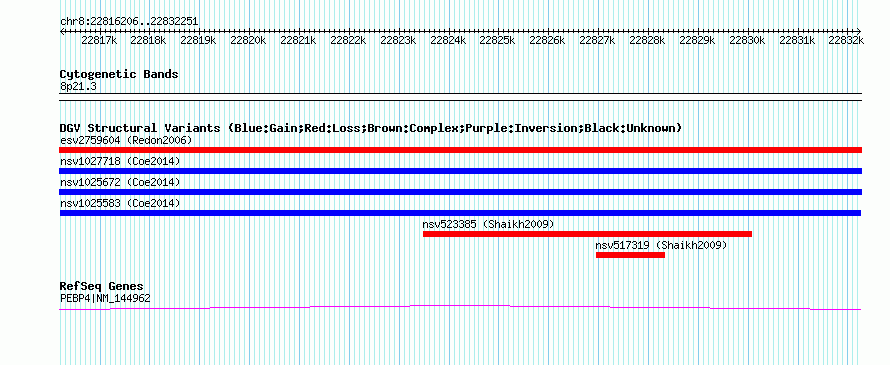Select the nsv1027718 blue gain bar
The height and width of the screenshot is (365, 890).
click(x=460, y=171)
